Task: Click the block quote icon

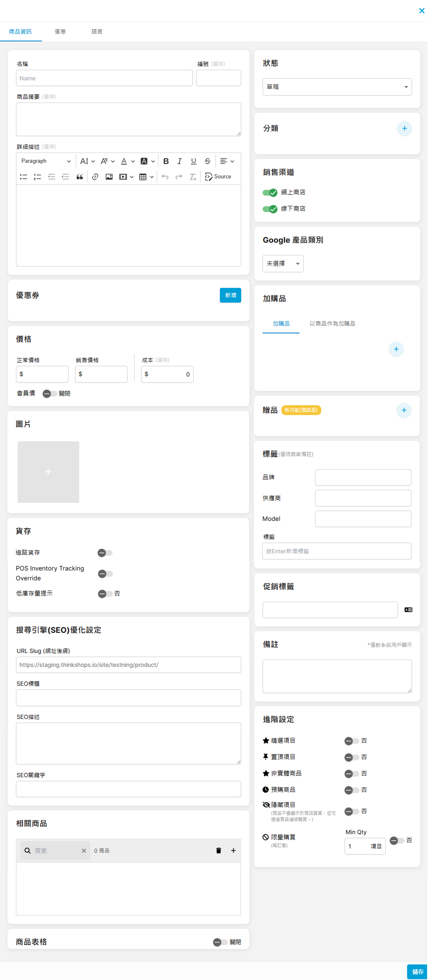Action: 79,177
